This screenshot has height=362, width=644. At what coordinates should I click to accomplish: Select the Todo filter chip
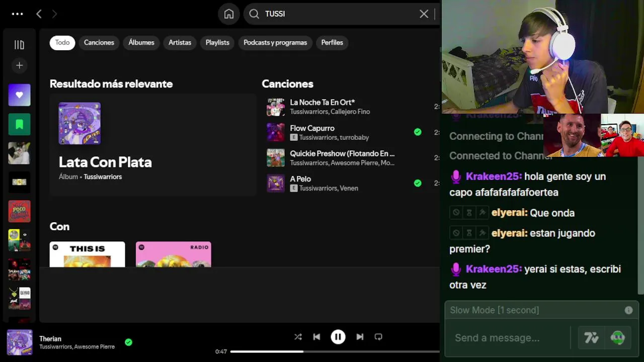(x=62, y=43)
